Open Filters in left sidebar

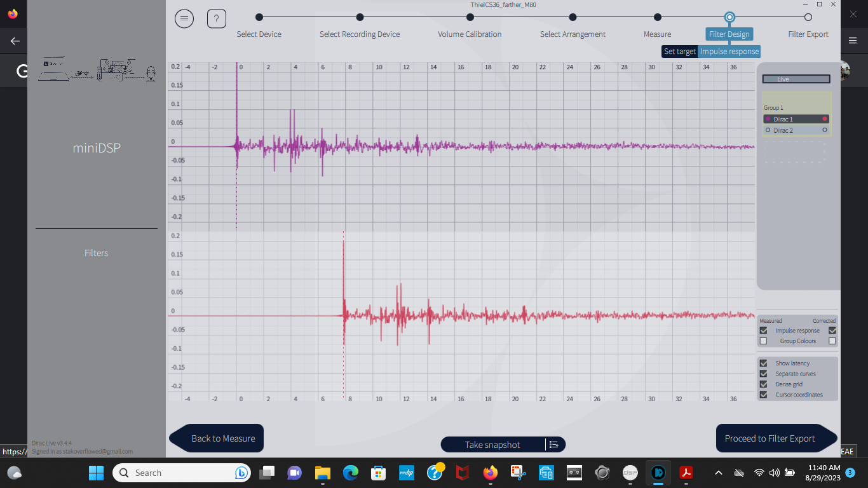(97, 253)
